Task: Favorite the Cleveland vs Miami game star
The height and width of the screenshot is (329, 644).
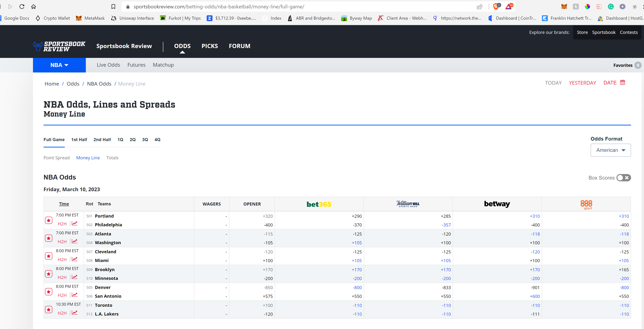Action: 48,256
